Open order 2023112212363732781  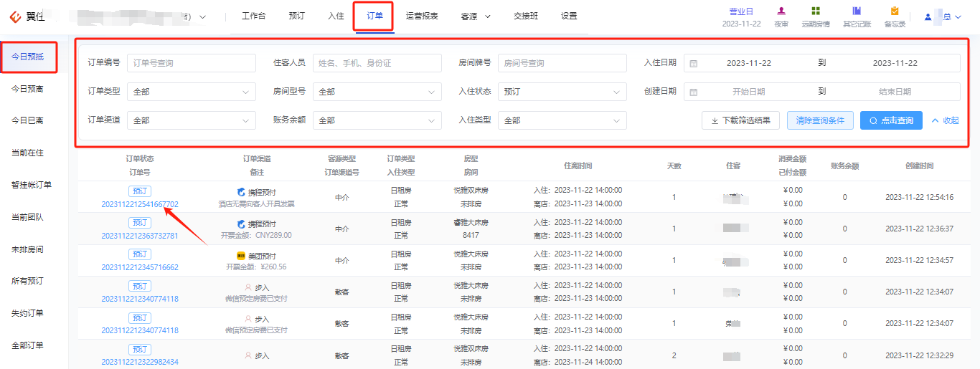click(140, 236)
